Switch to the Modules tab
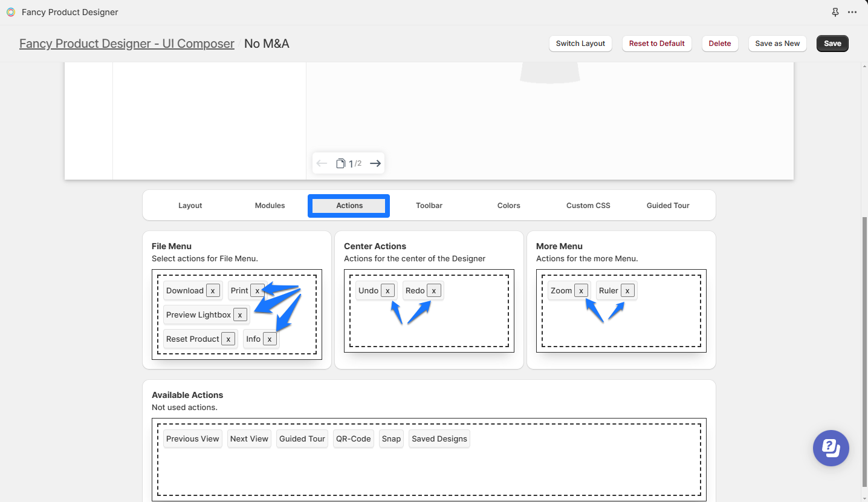868x502 pixels. [x=270, y=206]
